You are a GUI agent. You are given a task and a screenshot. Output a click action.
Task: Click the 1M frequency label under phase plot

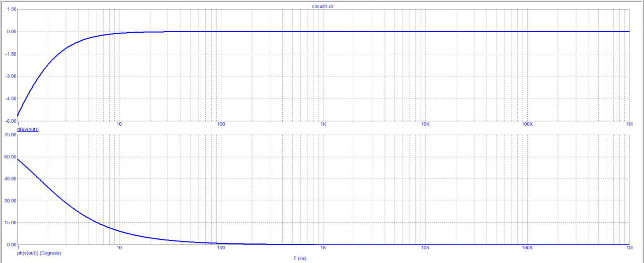(x=629, y=248)
